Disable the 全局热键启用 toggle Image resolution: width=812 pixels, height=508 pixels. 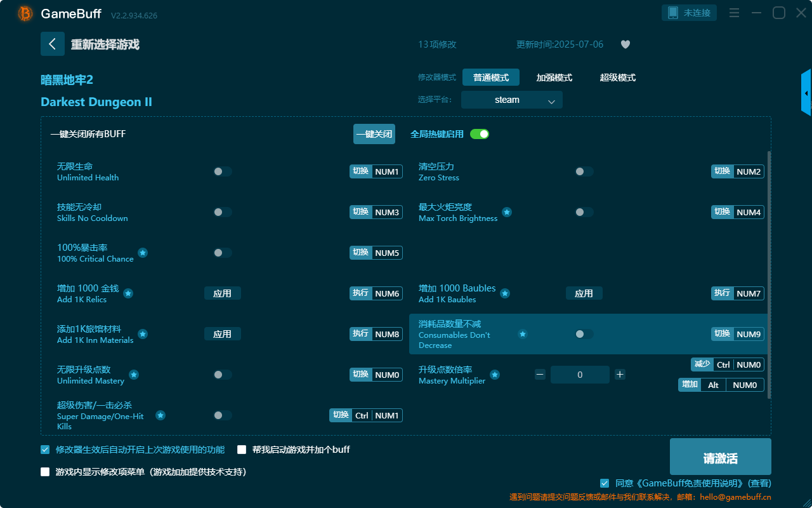pyautogui.click(x=479, y=134)
